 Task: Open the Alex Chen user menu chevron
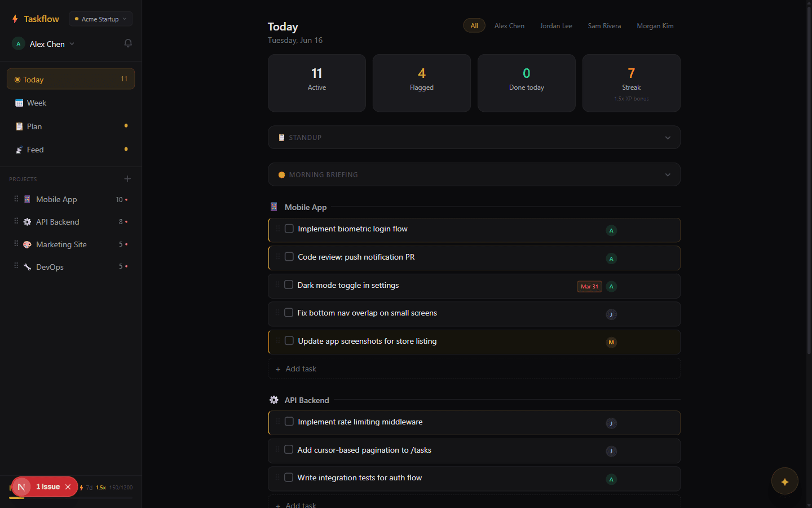pyautogui.click(x=72, y=44)
